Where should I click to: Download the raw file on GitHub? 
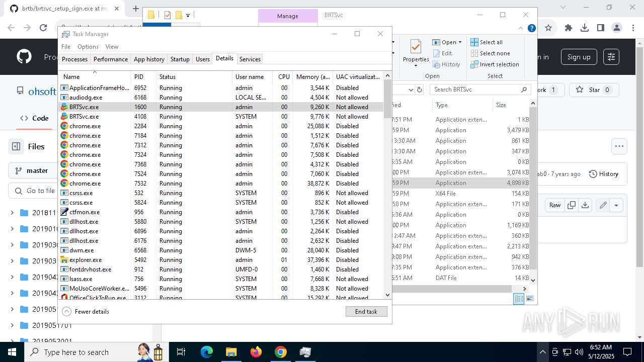click(x=585, y=205)
